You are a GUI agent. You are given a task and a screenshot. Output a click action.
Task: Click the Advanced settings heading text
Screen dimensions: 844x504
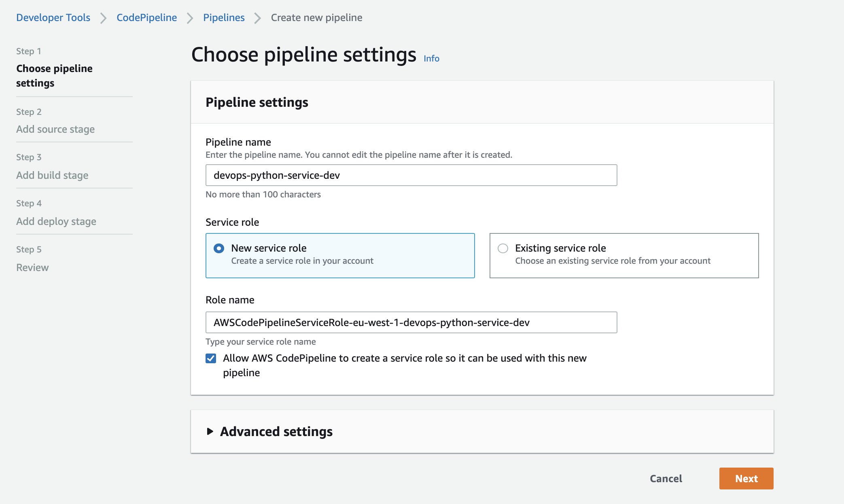[276, 432]
